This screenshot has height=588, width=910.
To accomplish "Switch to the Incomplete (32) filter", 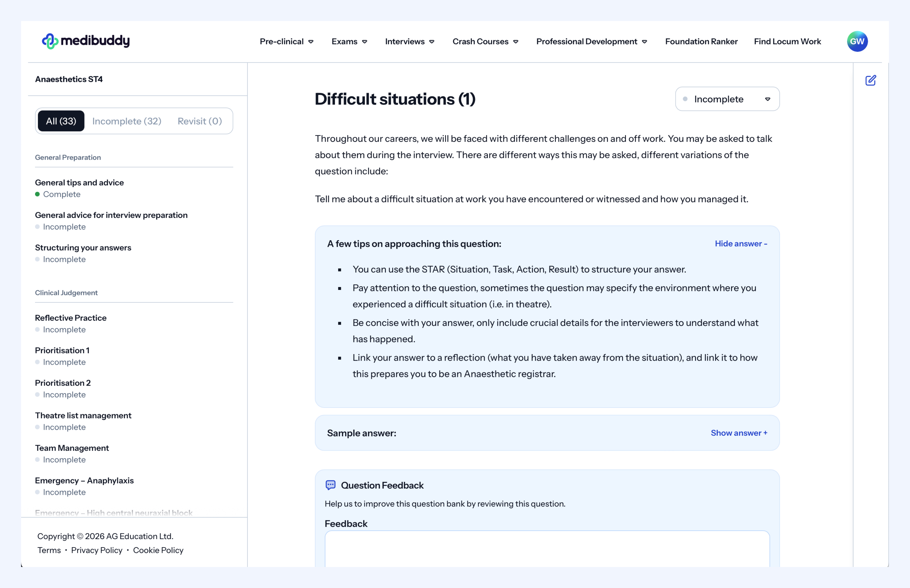I will point(126,121).
